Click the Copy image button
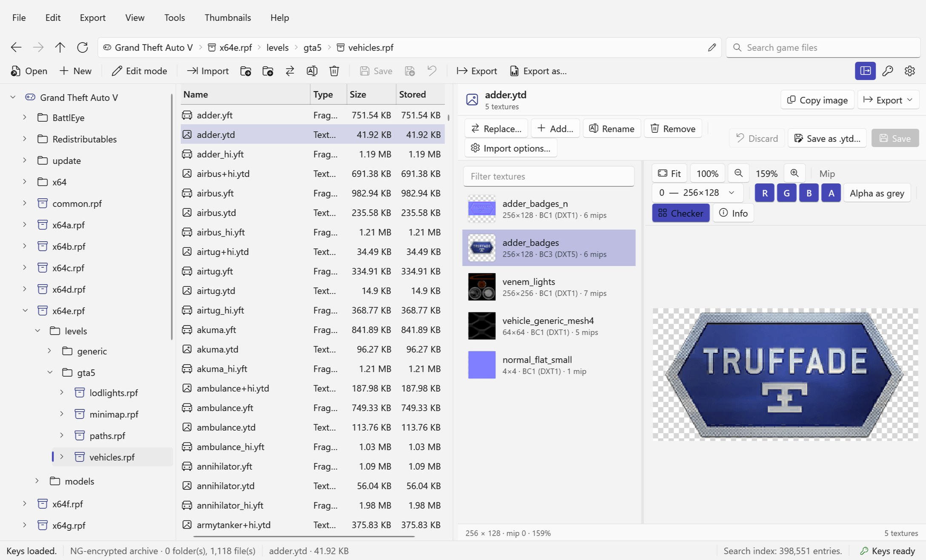Image resolution: width=926 pixels, height=560 pixels. coord(817,100)
